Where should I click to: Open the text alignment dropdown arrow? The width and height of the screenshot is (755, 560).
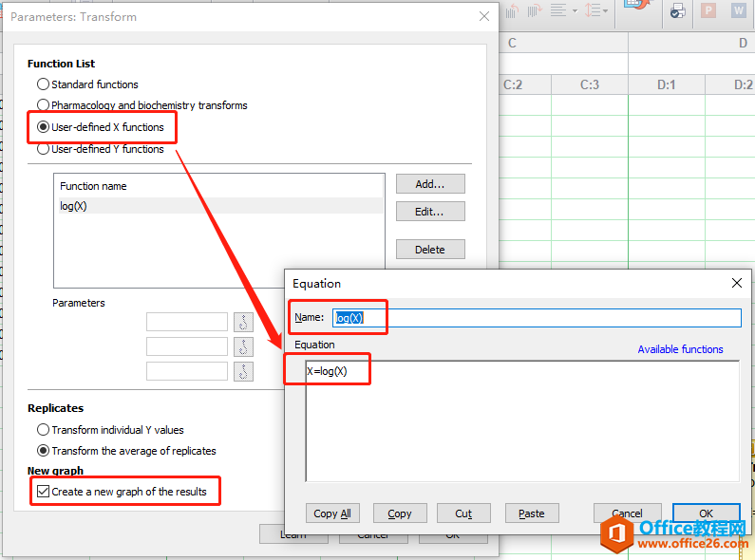575,11
